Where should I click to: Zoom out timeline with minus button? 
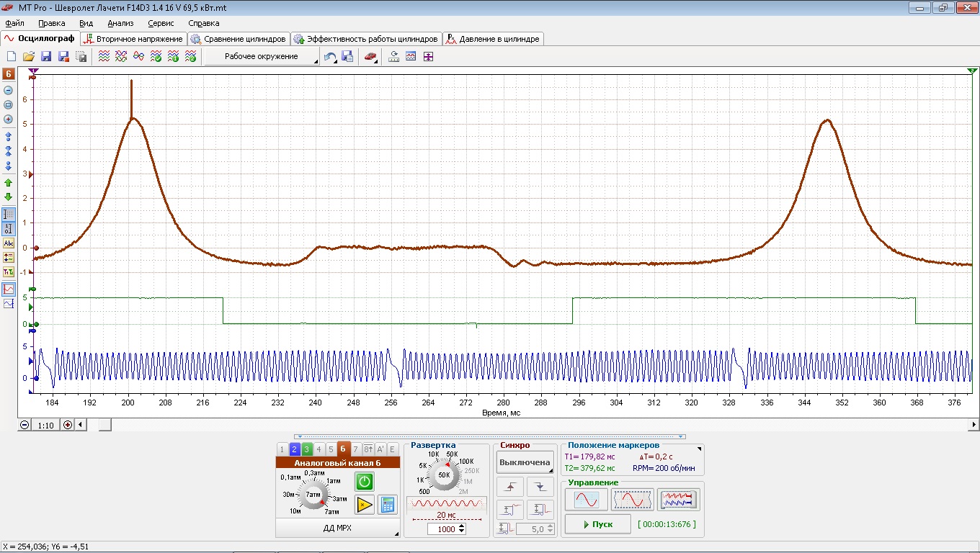pyautogui.click(x=24, y=425)
